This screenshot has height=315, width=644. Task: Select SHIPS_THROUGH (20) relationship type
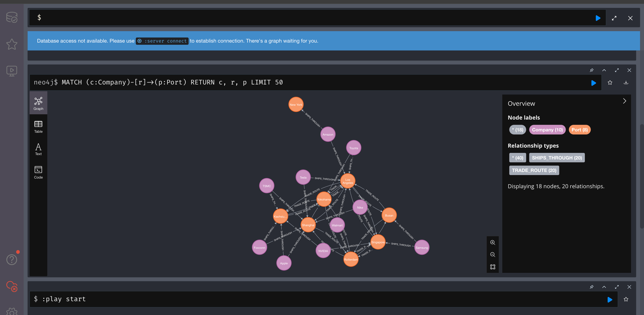[557, 158]
